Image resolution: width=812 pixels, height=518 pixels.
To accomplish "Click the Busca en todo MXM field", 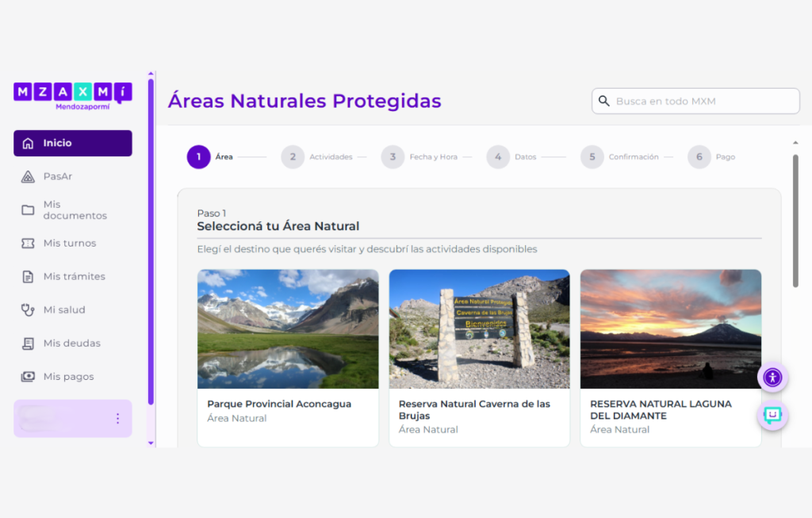I will point(702,102).
